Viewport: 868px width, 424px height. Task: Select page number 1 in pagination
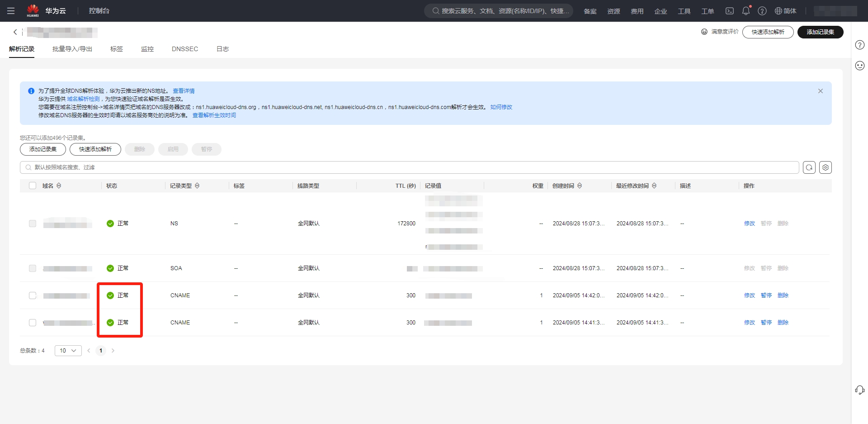101,351
